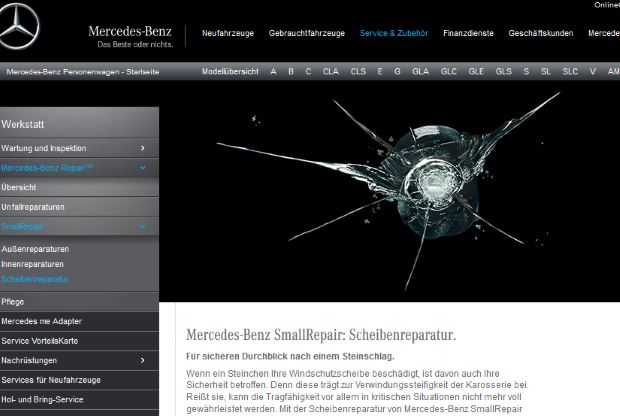This screenshot has width=620, height=416.
Task: Select the G class model
Action: tap(397, 72)
